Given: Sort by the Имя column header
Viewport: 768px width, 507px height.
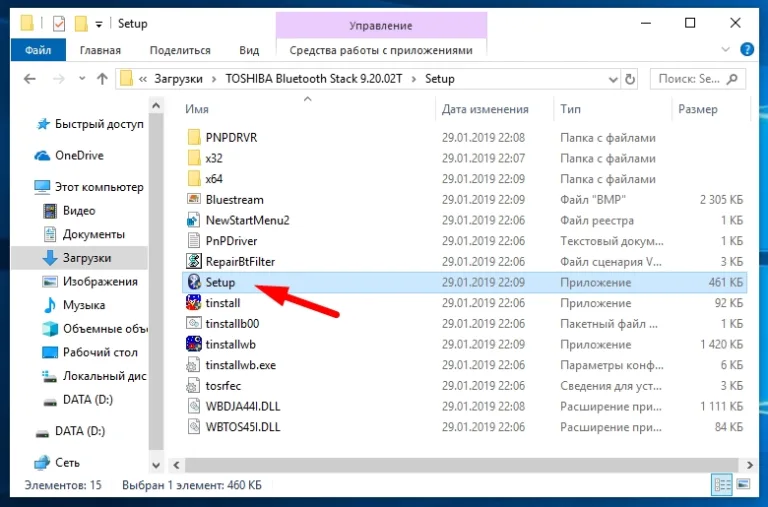Looking at the screenshot, I should coord(197,109).
